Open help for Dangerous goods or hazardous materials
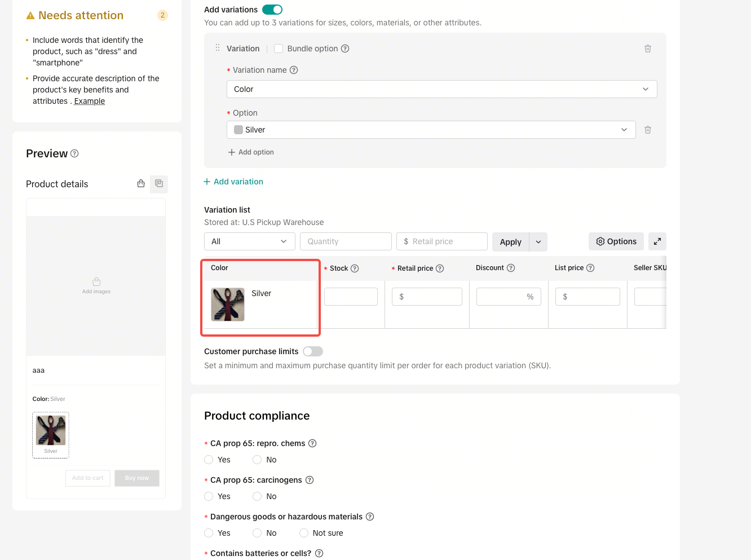The image size is (751, 560). tap(370, 517)
